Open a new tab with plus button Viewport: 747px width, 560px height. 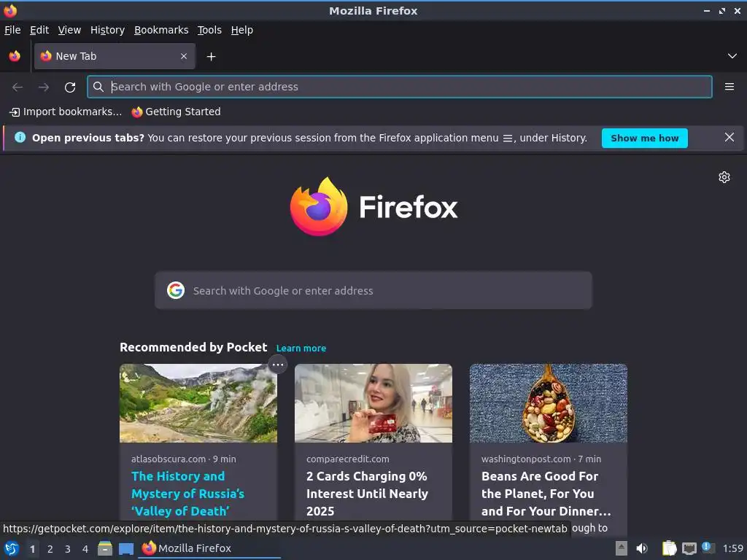(x=211, y=57)
